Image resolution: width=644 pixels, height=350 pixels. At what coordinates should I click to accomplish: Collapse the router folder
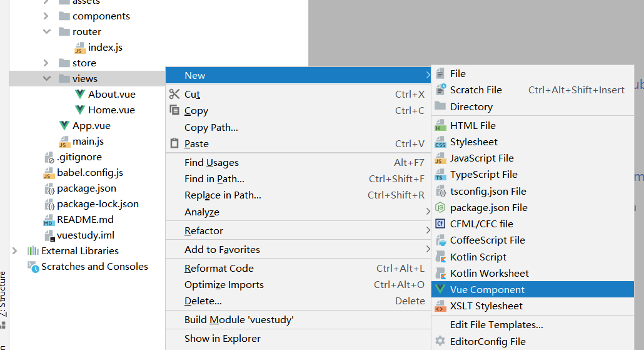pyautogui.click(x=47, y=32)
